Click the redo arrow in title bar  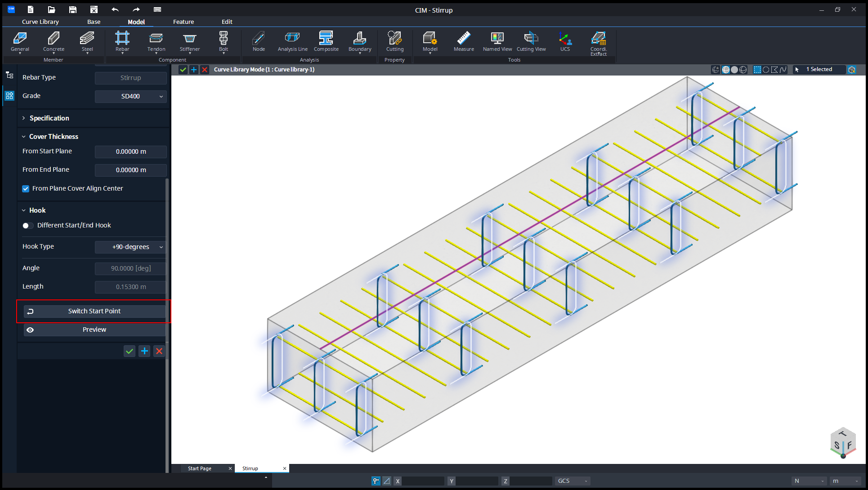[136, 9]
